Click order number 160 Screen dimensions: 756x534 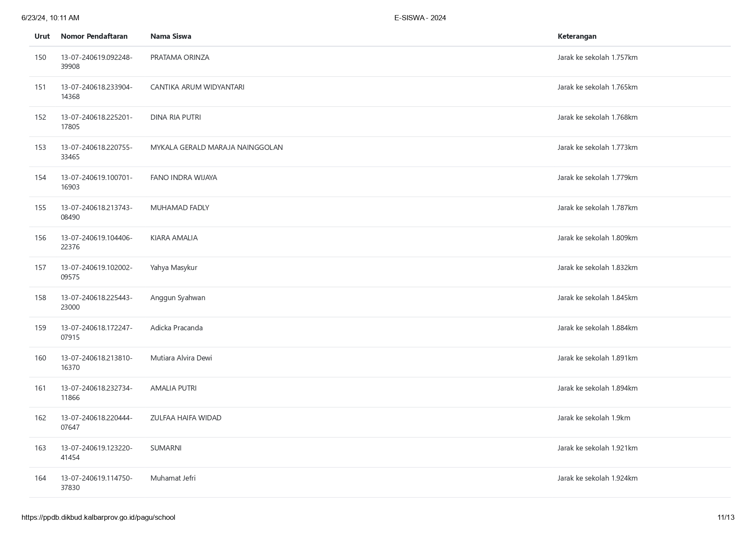click(40, 358)
